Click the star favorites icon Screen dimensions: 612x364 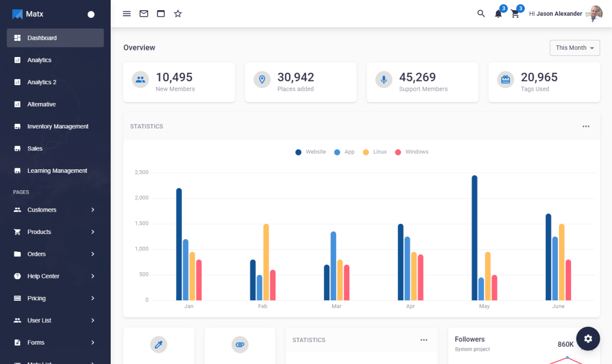[178, 14]
